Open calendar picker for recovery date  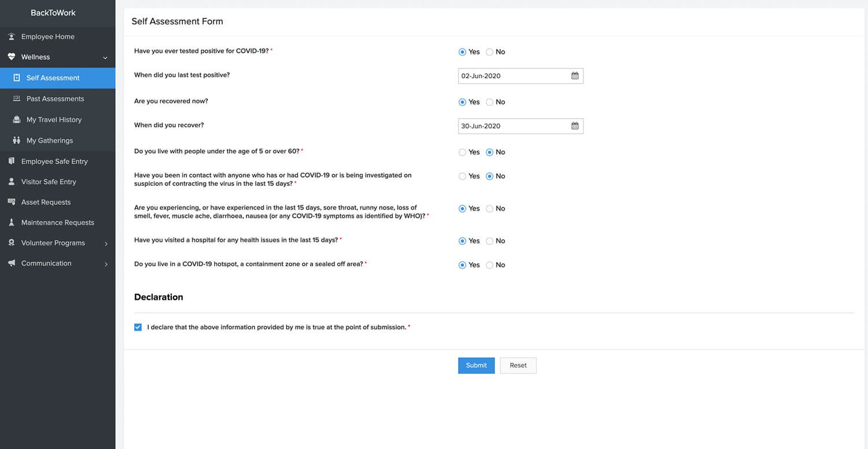(575, 126)
